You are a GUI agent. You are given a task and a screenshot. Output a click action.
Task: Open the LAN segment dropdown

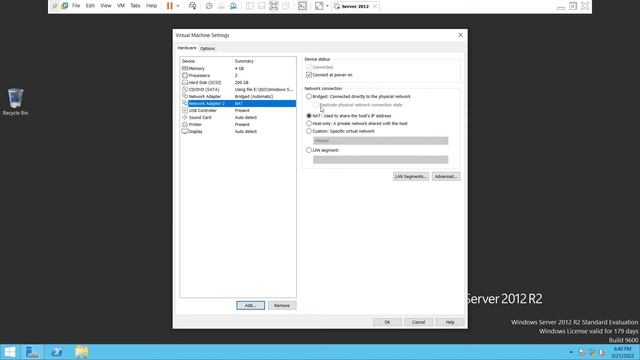[x=380, y=160]
